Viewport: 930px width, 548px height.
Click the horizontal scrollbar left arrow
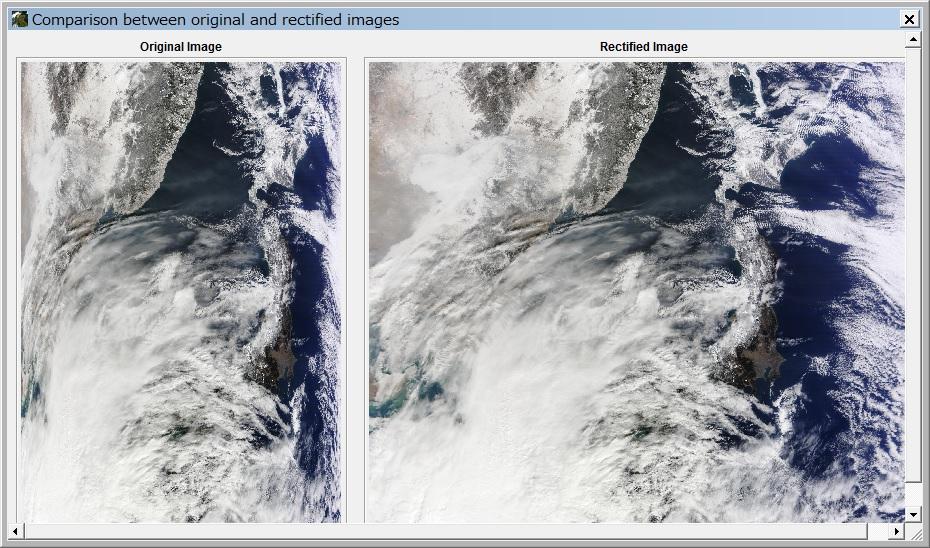15,530
